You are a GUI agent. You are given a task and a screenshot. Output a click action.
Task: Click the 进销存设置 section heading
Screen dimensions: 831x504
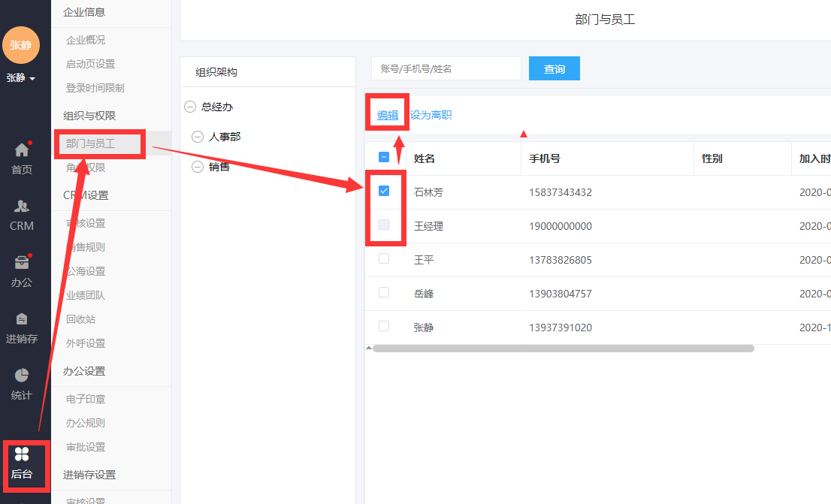89,475
